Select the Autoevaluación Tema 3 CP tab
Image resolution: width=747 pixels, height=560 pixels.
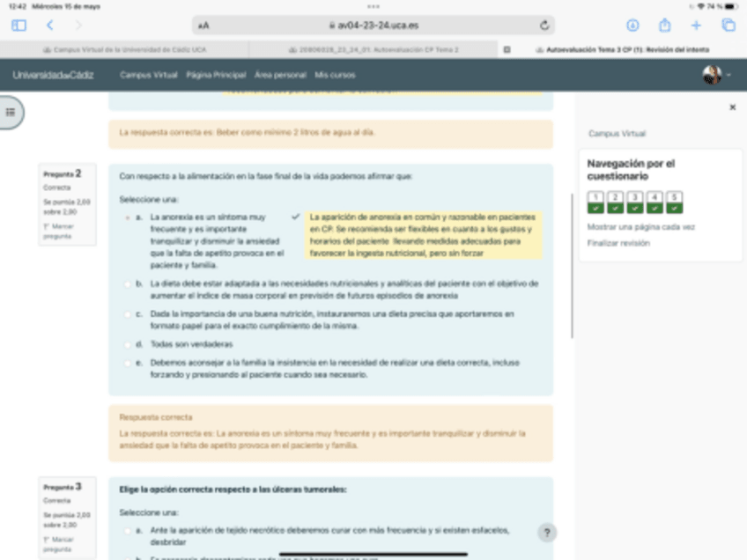622,49
